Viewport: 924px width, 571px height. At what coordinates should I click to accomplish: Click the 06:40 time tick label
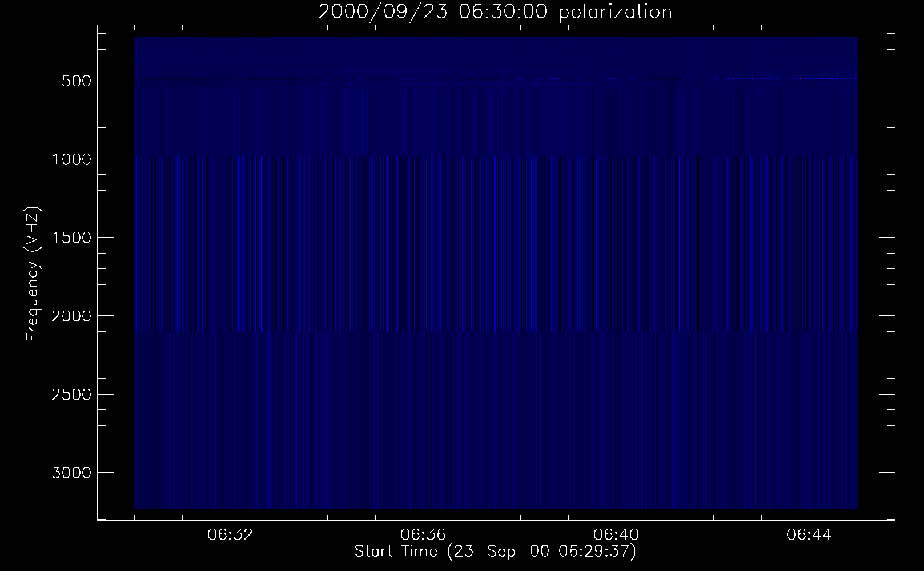[617, 535]
